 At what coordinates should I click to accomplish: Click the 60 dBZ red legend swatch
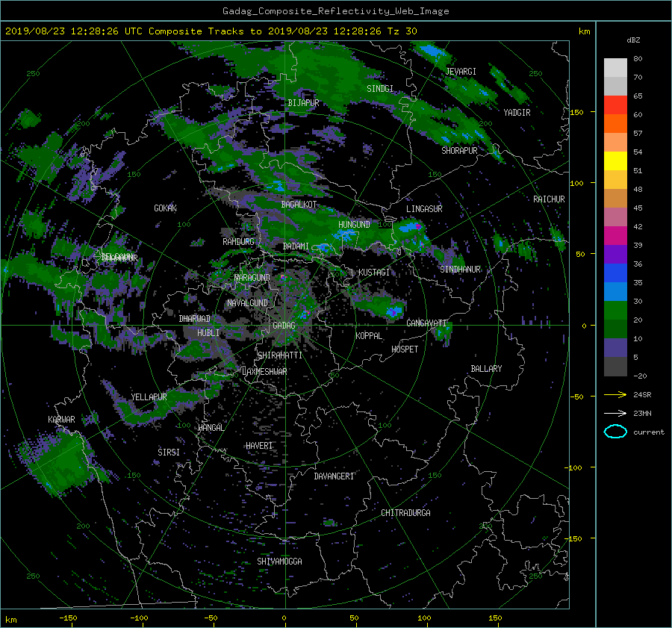click(615, 105)
